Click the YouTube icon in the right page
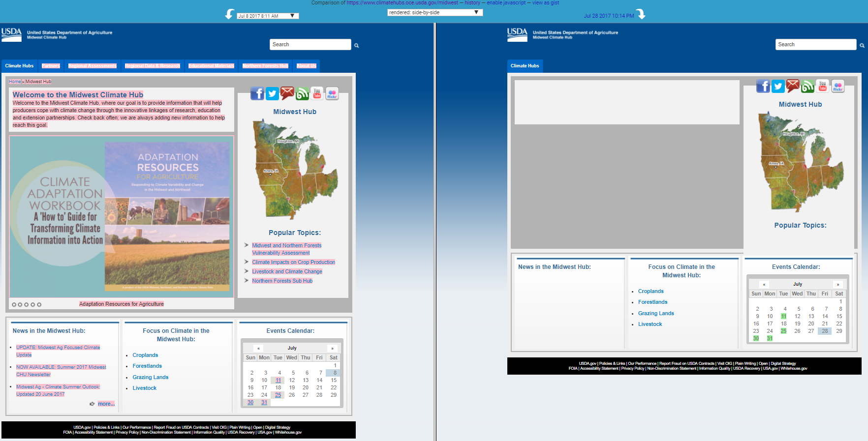 [823, 86]
